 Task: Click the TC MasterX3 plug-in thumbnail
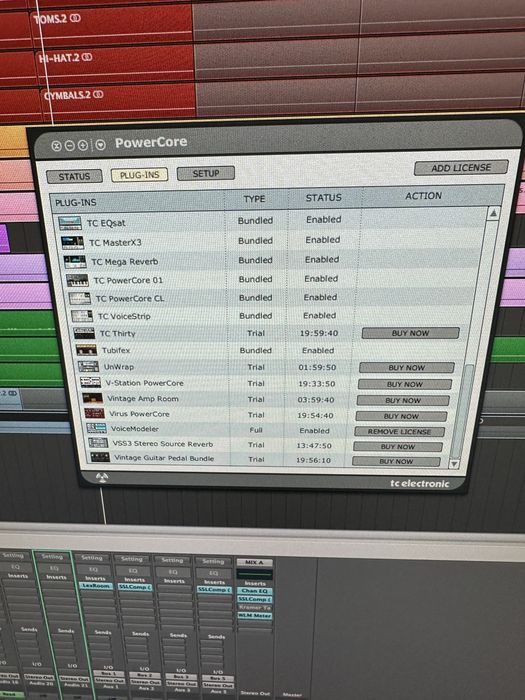point(72,243)
